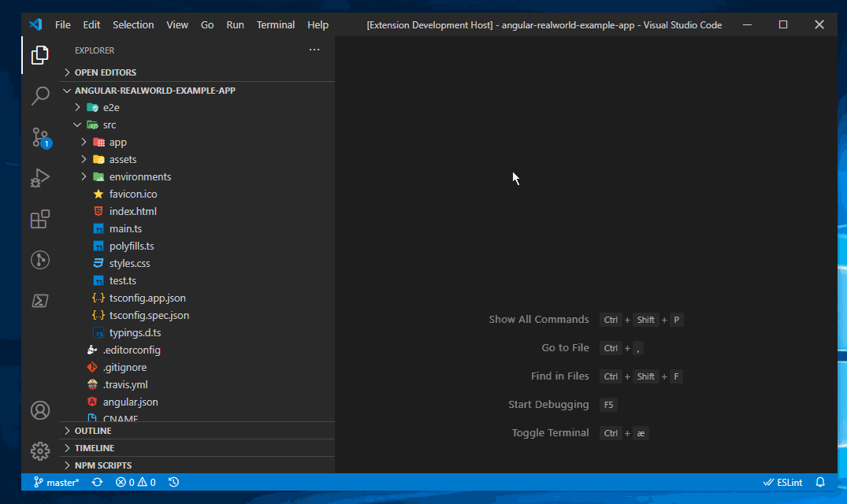Click the Start Debugging label

click(548, 405)
